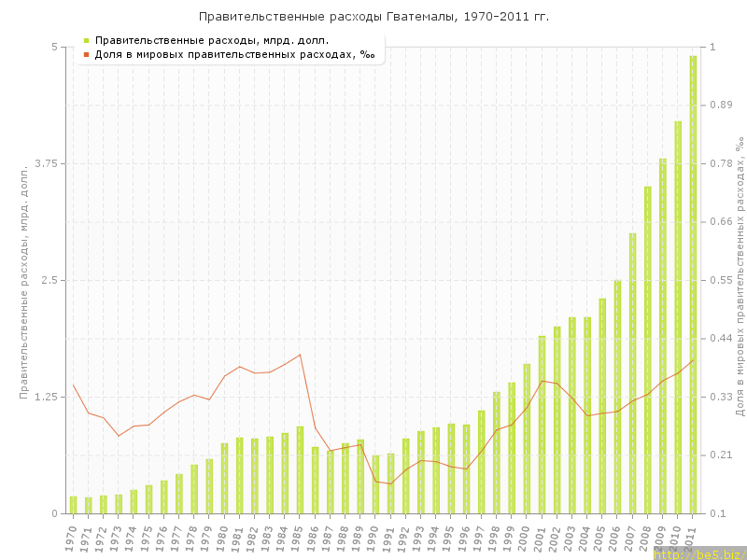Click the 1970 bar at the chart start
Viewport: 747px width, 560px height.
[73, 505]
